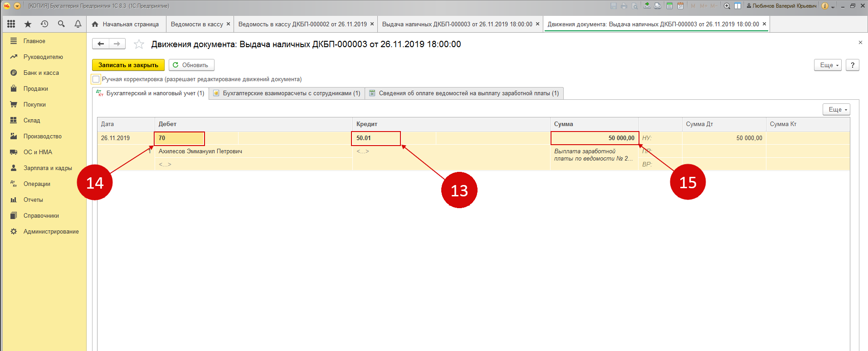Open the sections grid menu icon

coord(11,24)
